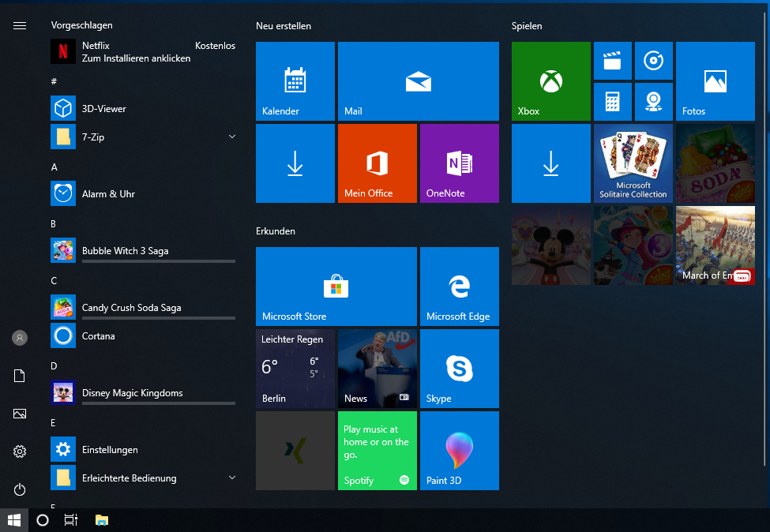Open the Skype tile
Image resolution: width=770 pixels, height=532 pixels.
coord(459,368)
